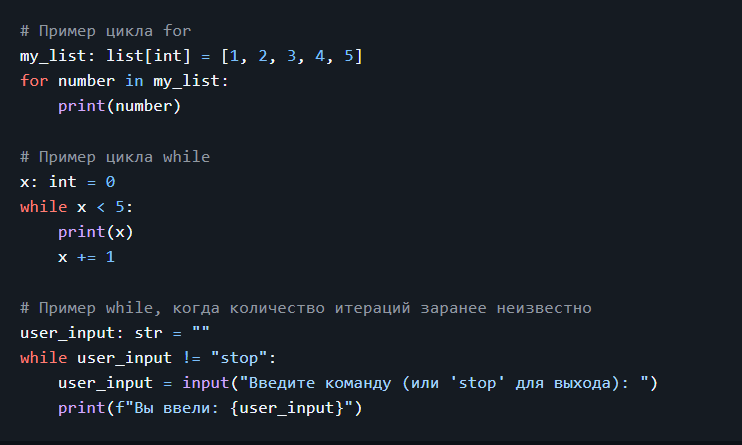The width and height of the screenshot is (742, 445).
Task: Click the f-string text "Вы ввели:"
Action: point(172,408)
